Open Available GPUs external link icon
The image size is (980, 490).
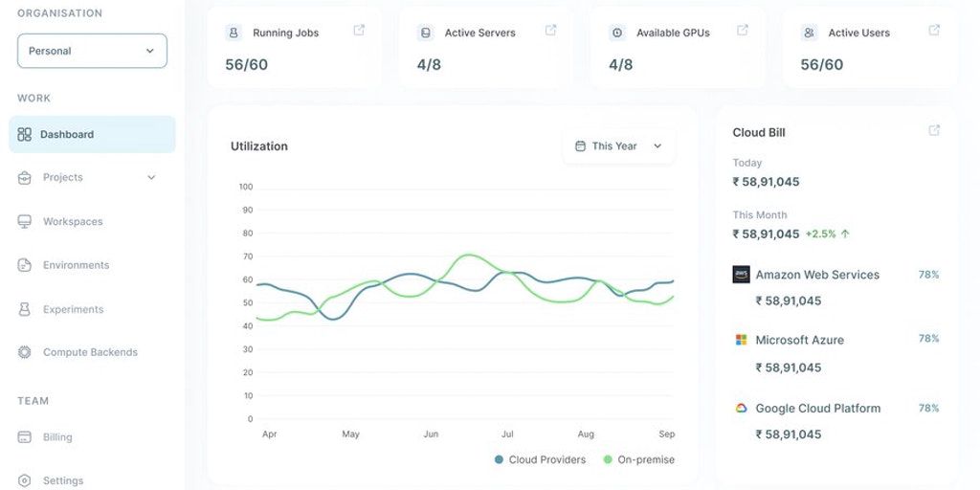pos(743,31)
